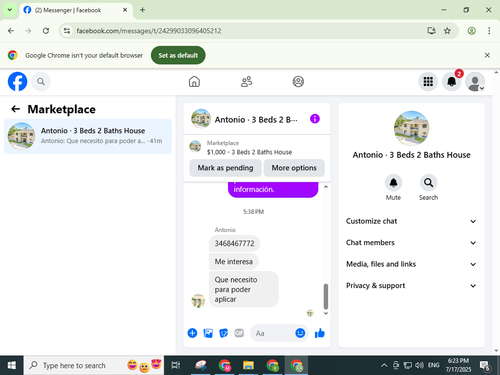The width and height of the screenshot is (500, 375).
Task: Open the taskbar clock 6:23 PM
Action: pyautogui.click(x=458, y=365)
